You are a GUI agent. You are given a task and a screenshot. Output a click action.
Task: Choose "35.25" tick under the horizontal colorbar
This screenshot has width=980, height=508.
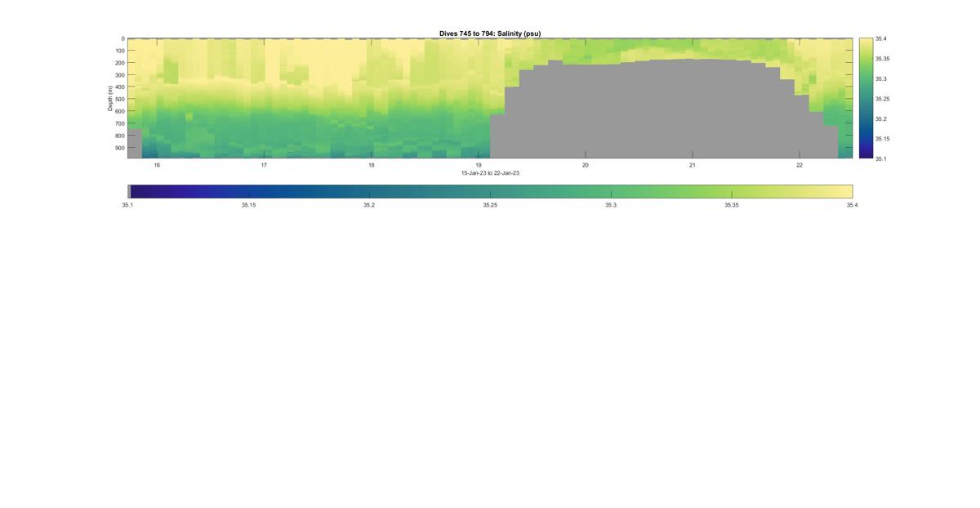pos(490,205)
